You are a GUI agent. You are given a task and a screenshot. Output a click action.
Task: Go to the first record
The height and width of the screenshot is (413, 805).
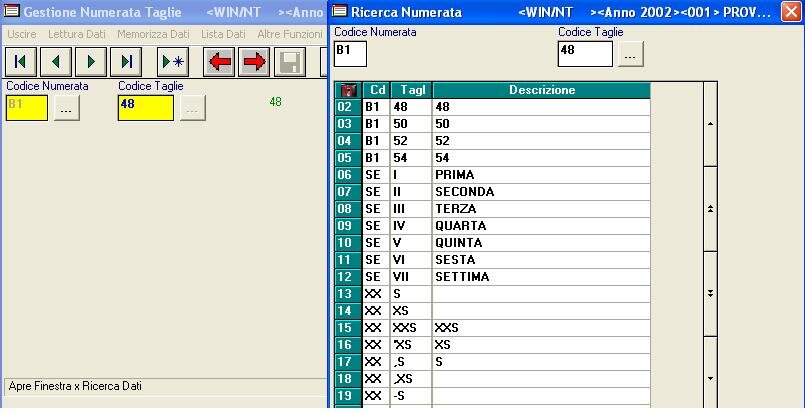(x=20, y=62)
